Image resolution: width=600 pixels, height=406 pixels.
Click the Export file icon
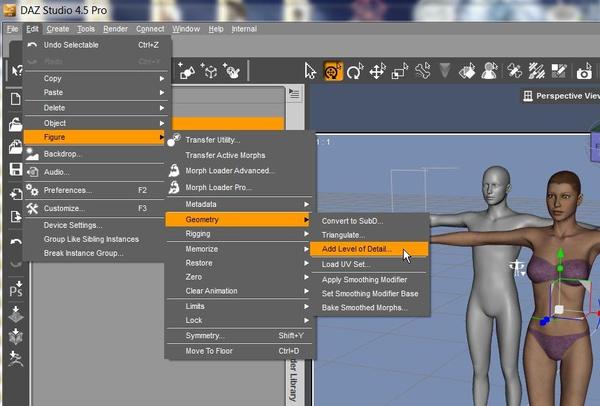point(16,217)
